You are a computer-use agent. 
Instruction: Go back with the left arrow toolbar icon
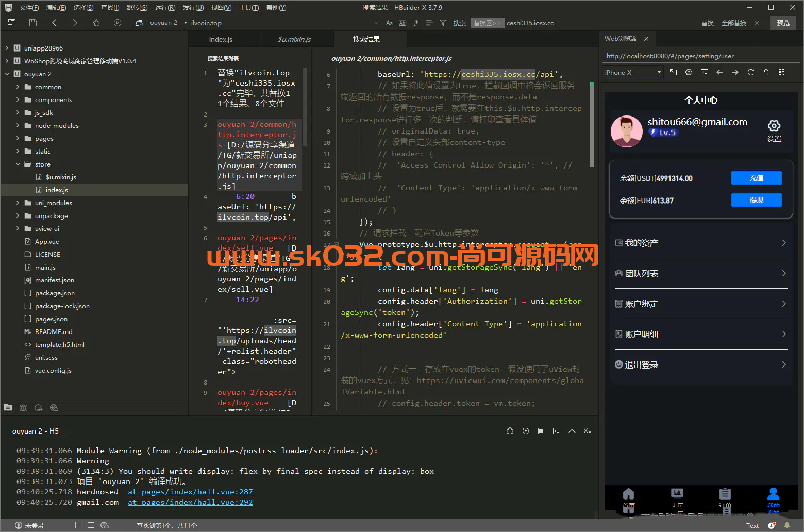click(54, 23)
